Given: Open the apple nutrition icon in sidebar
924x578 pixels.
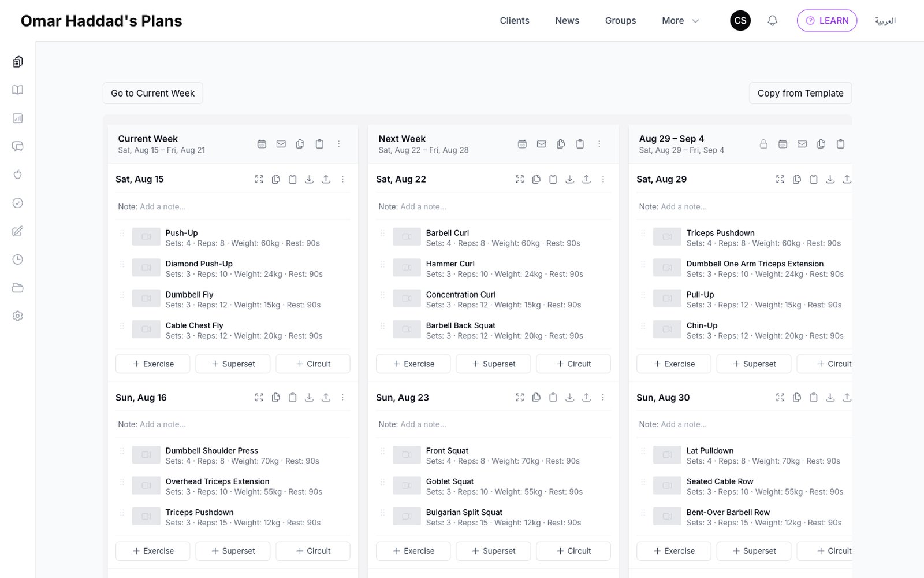Looking at the screenshot, I should pyautogui.click(x=18, y=175).
